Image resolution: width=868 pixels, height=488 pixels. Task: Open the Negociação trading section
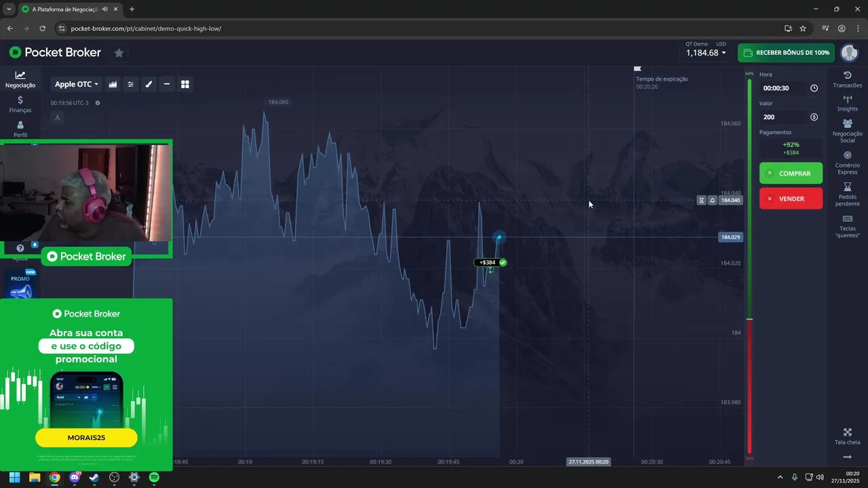point(20,79)
